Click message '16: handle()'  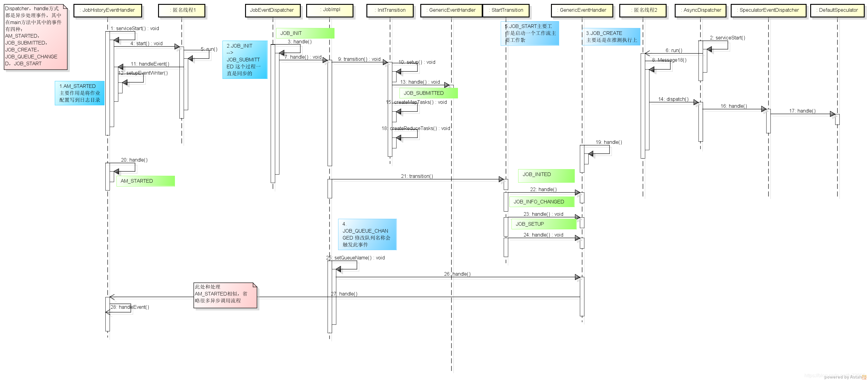(733, 106)
